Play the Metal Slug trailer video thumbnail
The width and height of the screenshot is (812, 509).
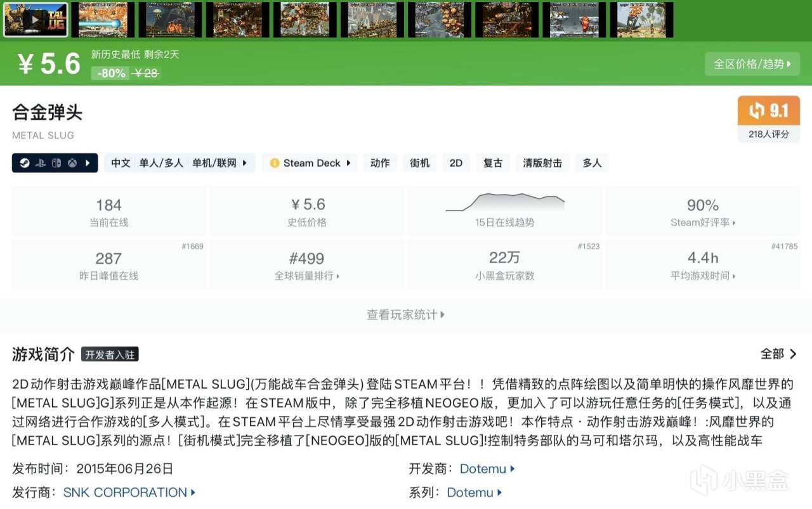coord(36,20)
